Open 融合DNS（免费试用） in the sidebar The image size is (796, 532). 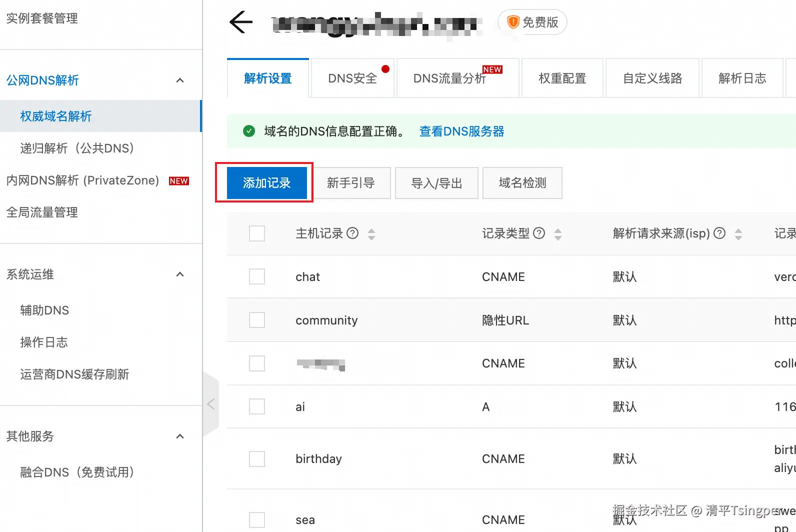(x=77, y=472)
